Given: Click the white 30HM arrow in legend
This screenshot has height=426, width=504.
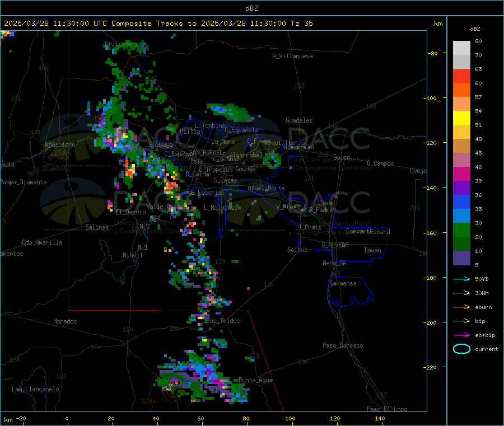Looking at the screenshot, I should click(461, 293).
